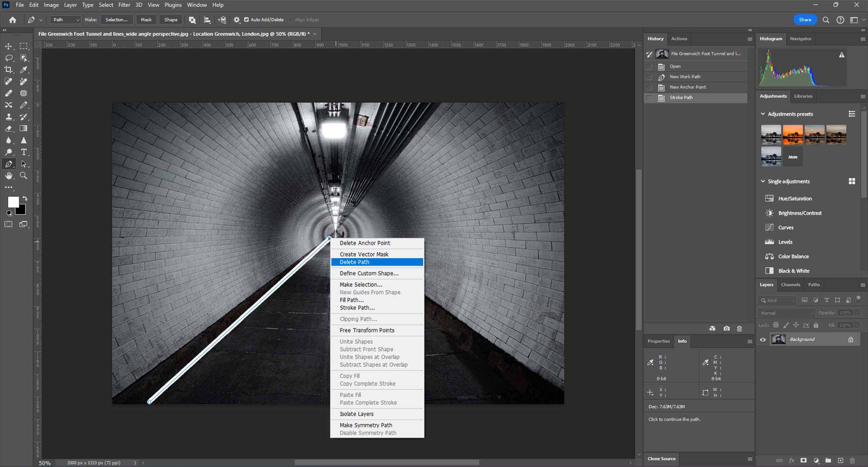Open the Pen tool preset dropdown arrow

41,20
